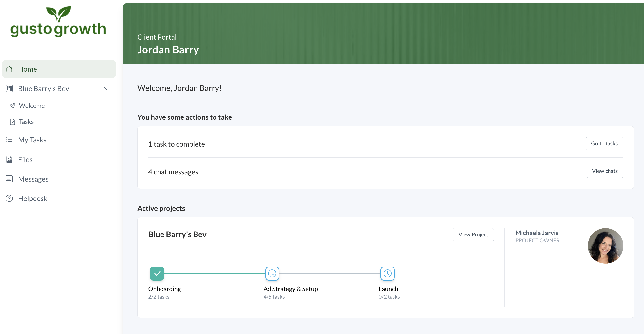Click the Tasks document icon in the submenu
The width and height of the screenshot is (644, 334).
click(12, 122)
